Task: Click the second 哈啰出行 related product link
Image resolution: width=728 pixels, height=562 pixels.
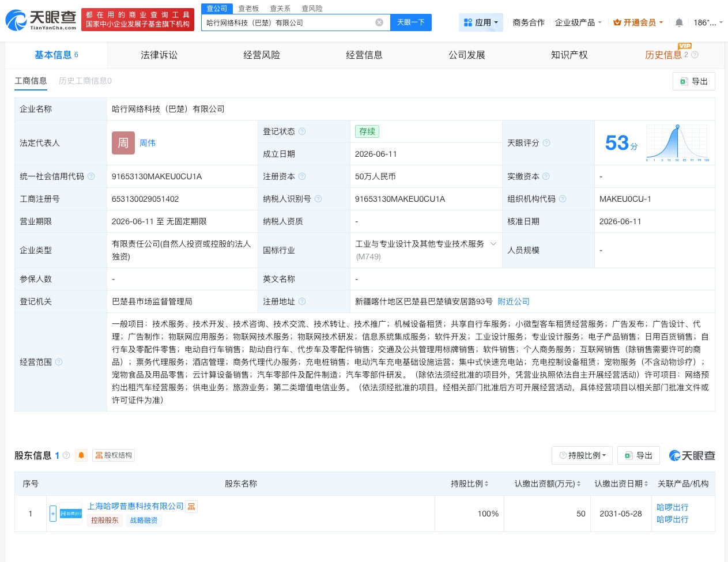Action: (673, 519)
